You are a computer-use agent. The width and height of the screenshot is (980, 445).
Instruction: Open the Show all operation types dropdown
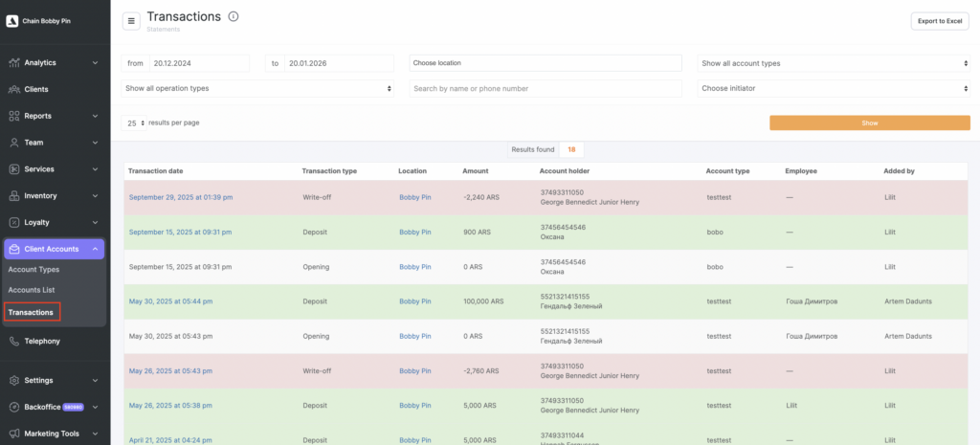[x=257, y=88]
